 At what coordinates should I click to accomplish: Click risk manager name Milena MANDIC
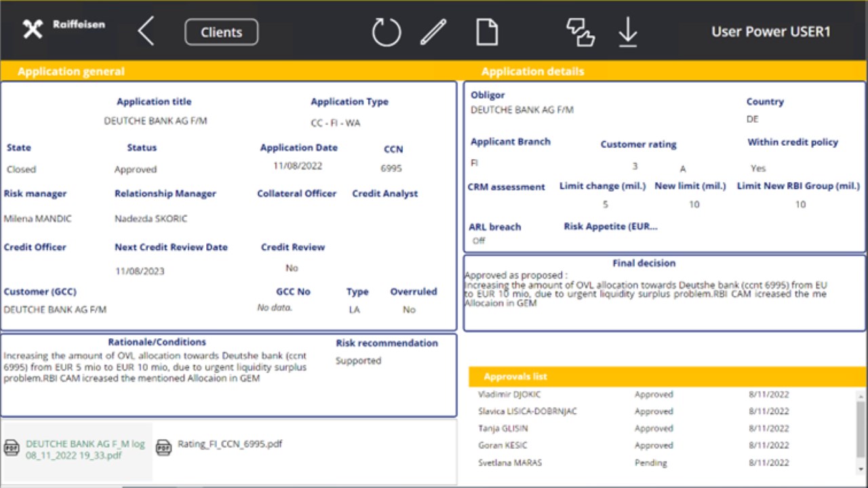point(37,219)
